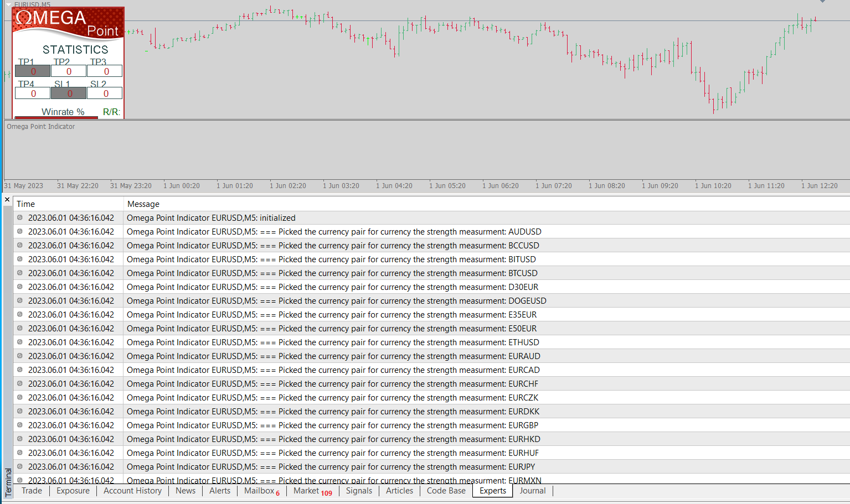Switch to the Exposure tab
Screen dimensions: 850x504
[73, 491]
